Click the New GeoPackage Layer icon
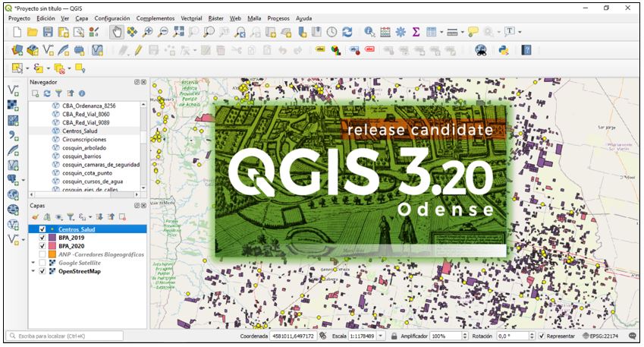 point(33,50)
